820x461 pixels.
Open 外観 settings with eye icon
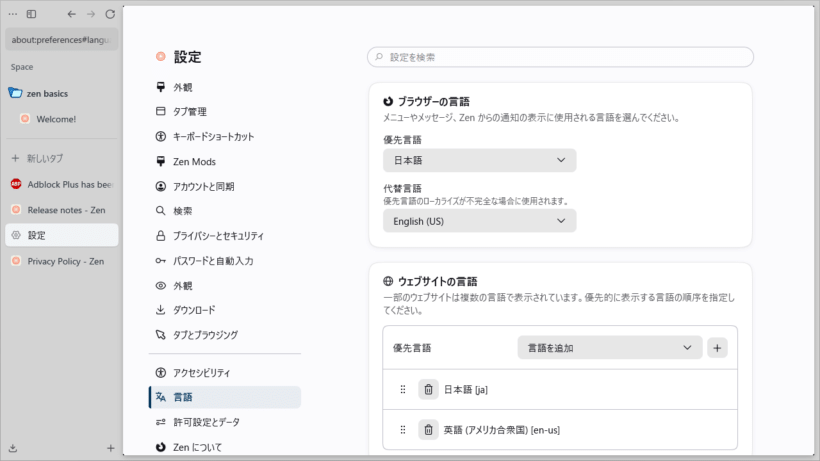tap(225, 286)
